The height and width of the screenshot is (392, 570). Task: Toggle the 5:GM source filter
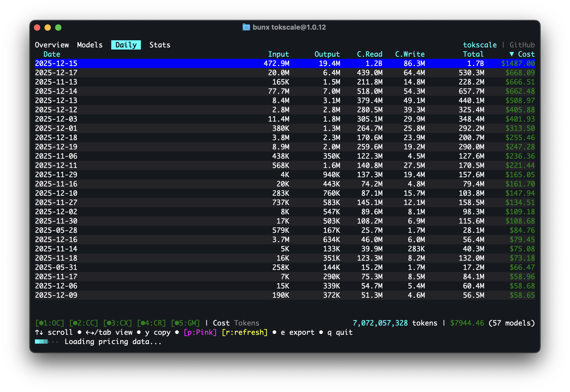click(x=185, y=323)
